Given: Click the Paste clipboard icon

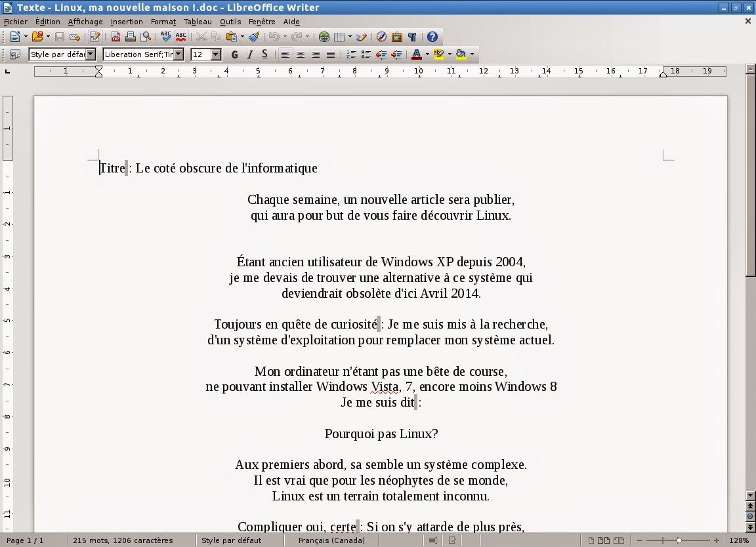Looking at the screenshot, I should click(232, 37).
